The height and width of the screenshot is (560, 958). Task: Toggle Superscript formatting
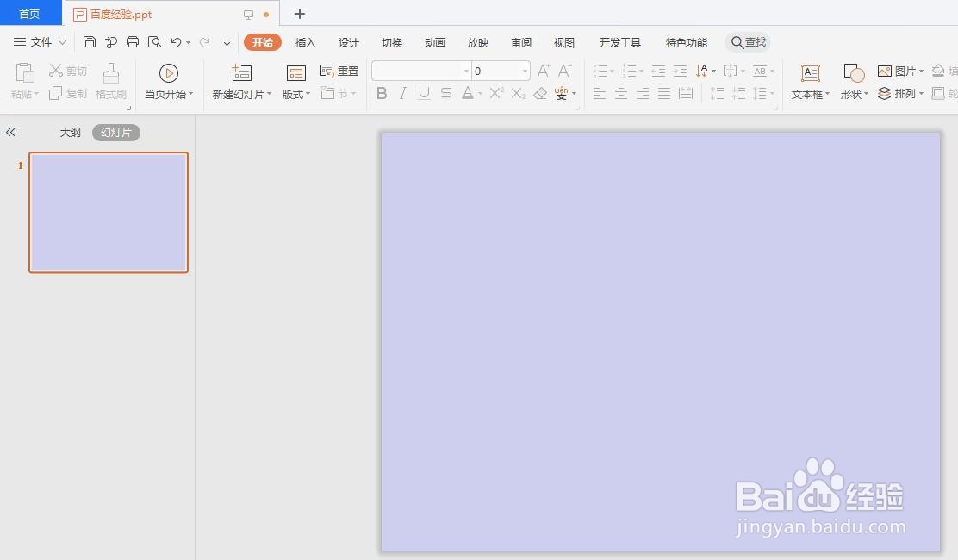point(497,93)
